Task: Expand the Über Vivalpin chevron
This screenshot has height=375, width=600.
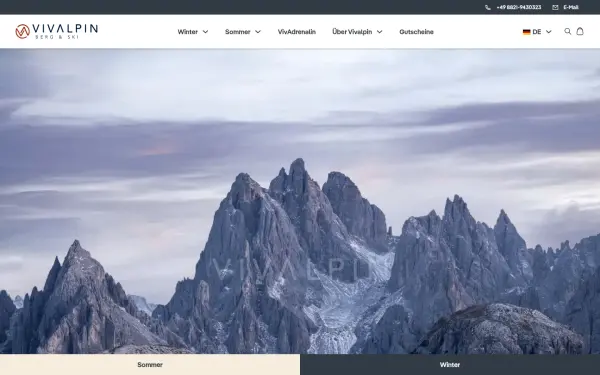Action: coord(379,32)
